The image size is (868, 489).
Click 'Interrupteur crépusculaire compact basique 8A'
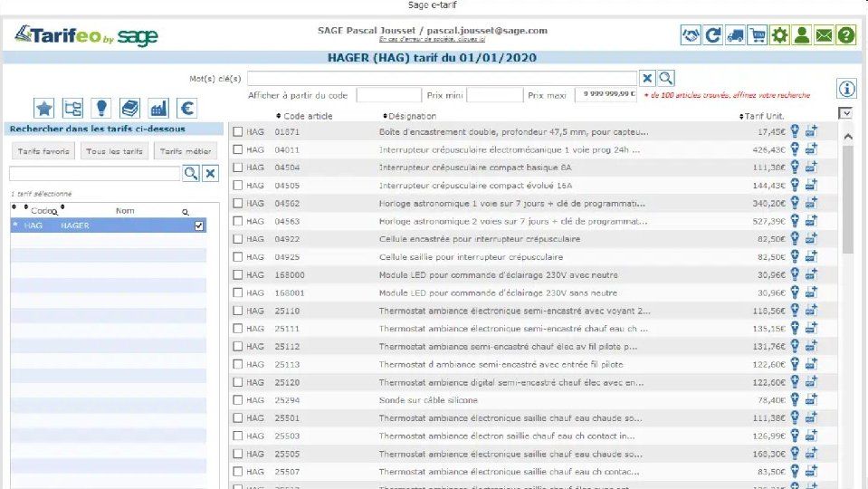pyautogui.click(x=475, y=168)
